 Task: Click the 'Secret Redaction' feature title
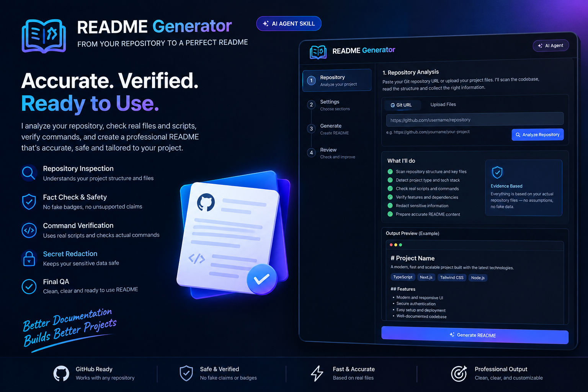70,254
